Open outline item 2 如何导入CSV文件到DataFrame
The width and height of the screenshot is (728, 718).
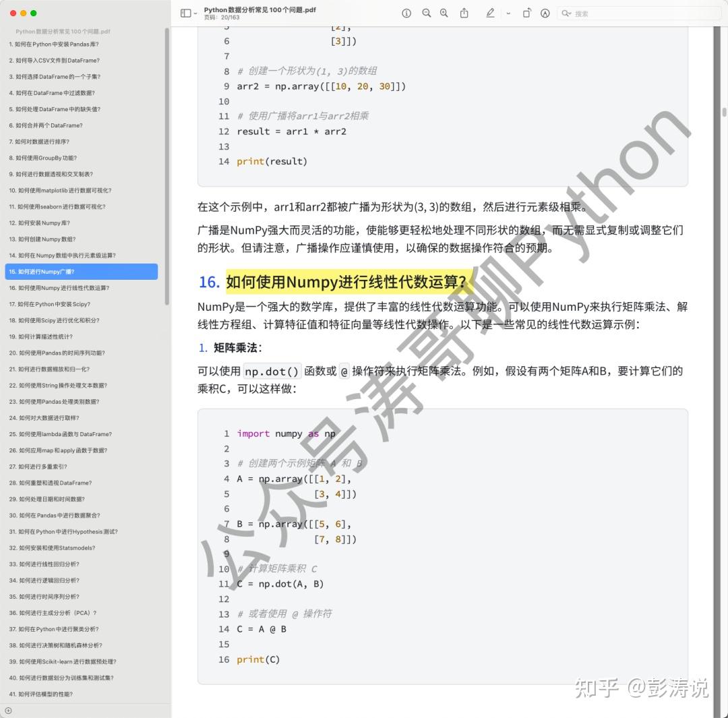tap(55, 61)
